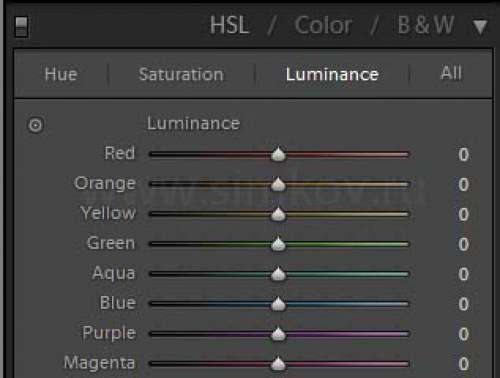The image size is (500, 378).
Task: Toggle the HSL panel on/off switch
Action: click(x=22, y=27)
